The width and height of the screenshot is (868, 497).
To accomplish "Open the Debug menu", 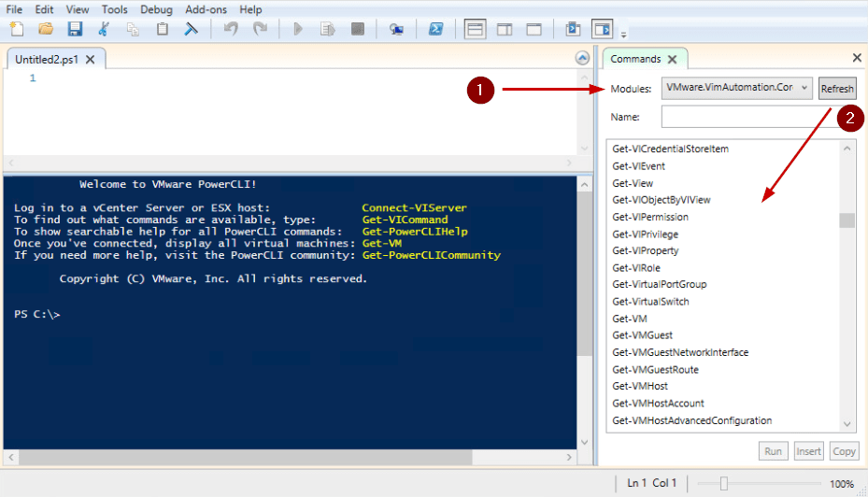I will 156,9.
